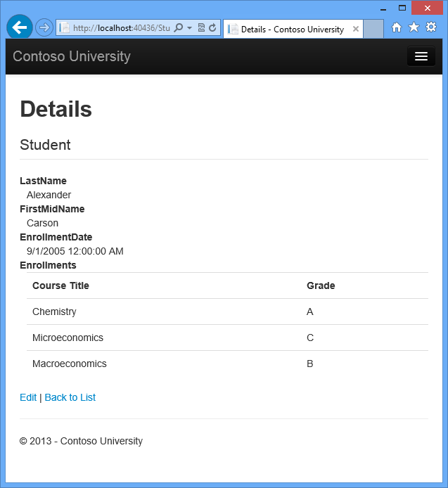Click the Home icon
The image size is (448, 488).
(x=397, y=27)
